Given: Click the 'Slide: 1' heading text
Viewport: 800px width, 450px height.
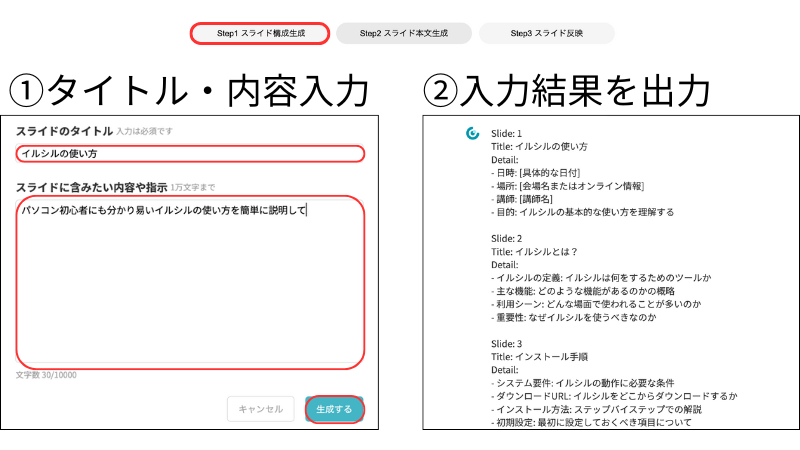Looking at the screenshot, I should tap(506, 134).
